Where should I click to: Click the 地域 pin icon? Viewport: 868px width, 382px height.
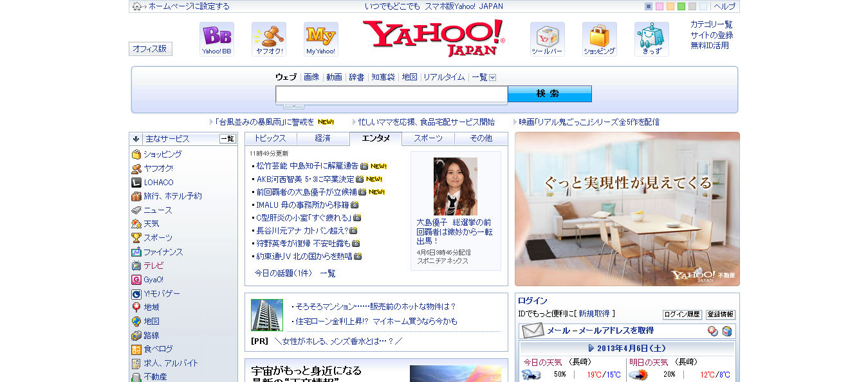(x=136, y=307)
